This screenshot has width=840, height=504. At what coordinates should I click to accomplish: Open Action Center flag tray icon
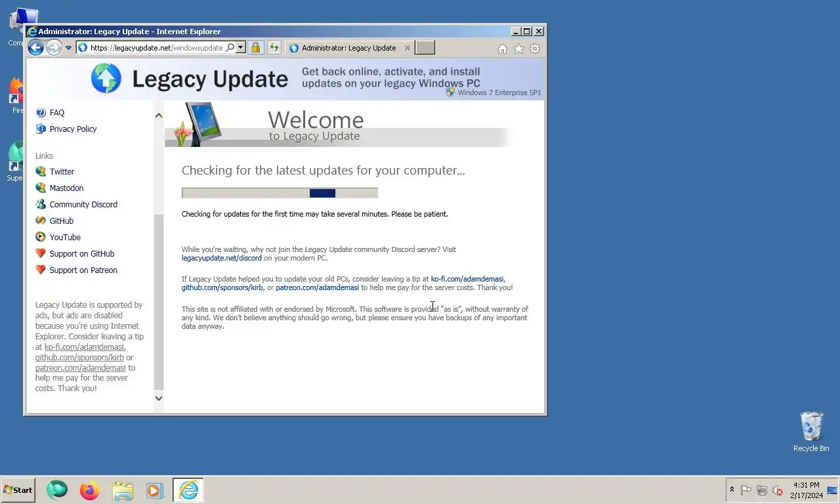click(746, 490)
